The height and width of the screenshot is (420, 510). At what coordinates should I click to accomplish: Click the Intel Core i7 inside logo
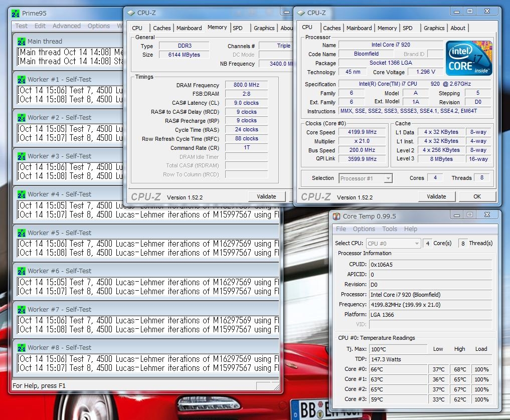[x=468, y=58]
